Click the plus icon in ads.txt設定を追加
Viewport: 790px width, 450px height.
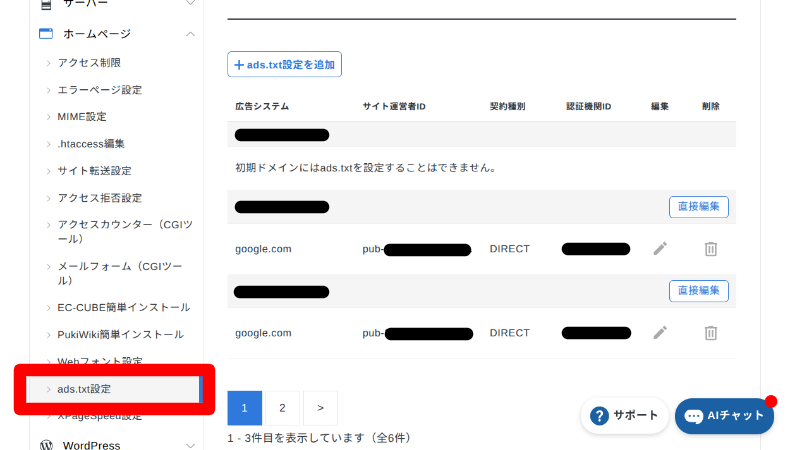click(239, 65)
